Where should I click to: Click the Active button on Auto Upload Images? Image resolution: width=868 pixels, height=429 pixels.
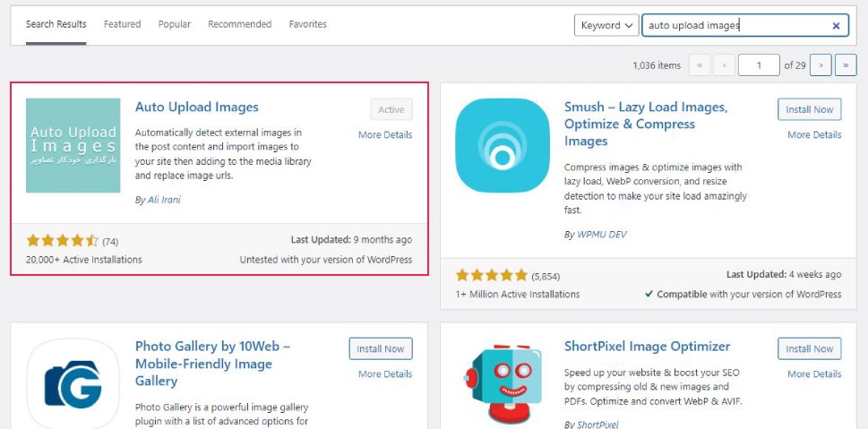click(x=391, y=109)
